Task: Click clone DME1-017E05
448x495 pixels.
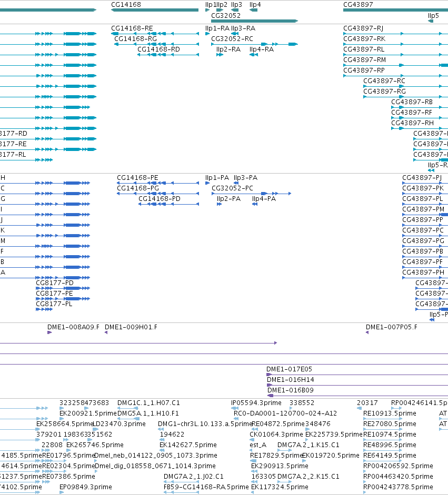Action: (357, 375)
